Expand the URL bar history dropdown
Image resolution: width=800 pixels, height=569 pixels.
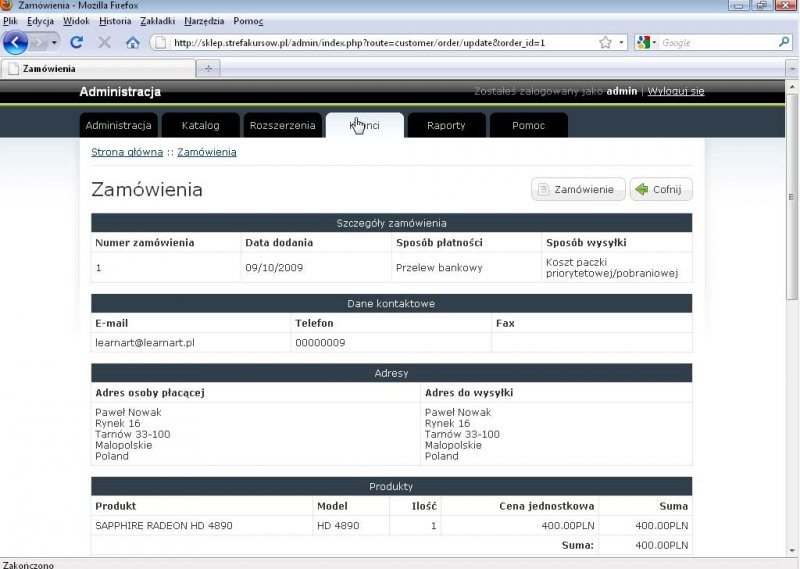coord(621,43)
